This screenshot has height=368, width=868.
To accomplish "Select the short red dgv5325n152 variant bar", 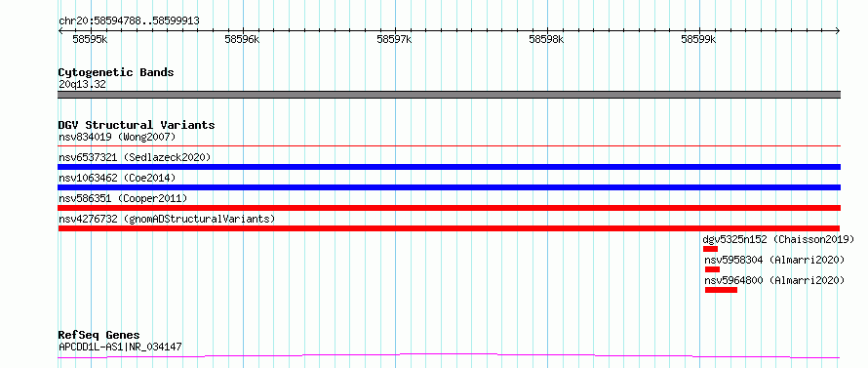I will [x=710, y=249].
